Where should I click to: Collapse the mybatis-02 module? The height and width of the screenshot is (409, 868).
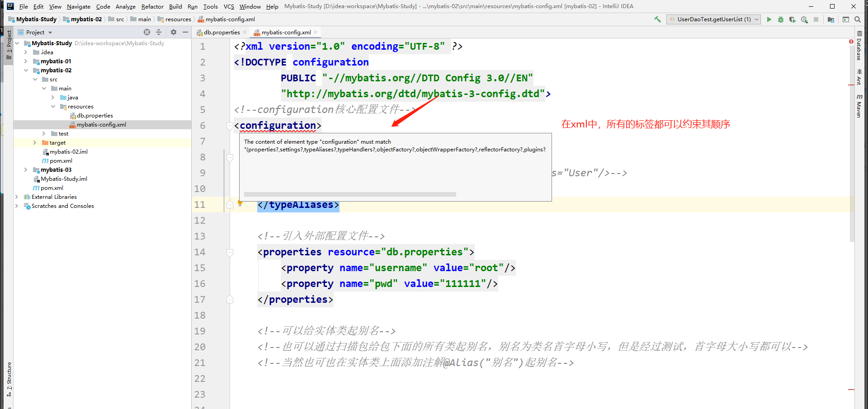point(26,71)
